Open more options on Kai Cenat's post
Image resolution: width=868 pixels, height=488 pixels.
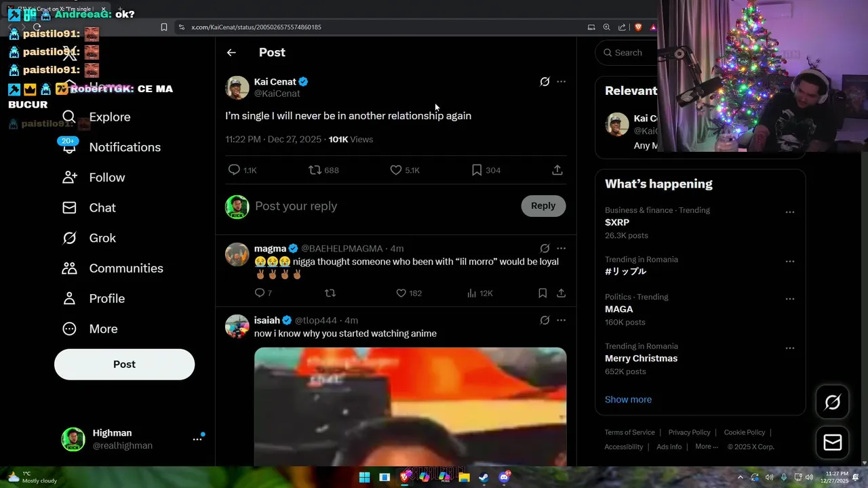click(561, 82)
